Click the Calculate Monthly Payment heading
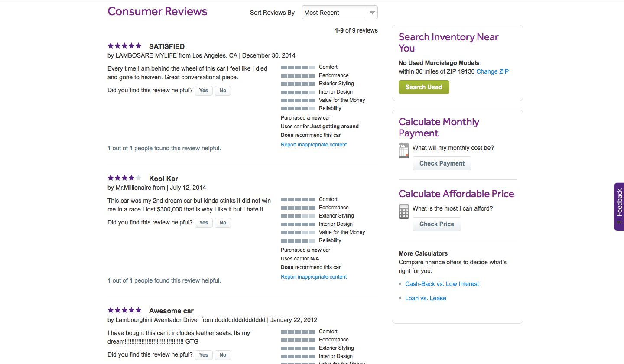Viewport: 624px width, 364px height. point(439,127)
